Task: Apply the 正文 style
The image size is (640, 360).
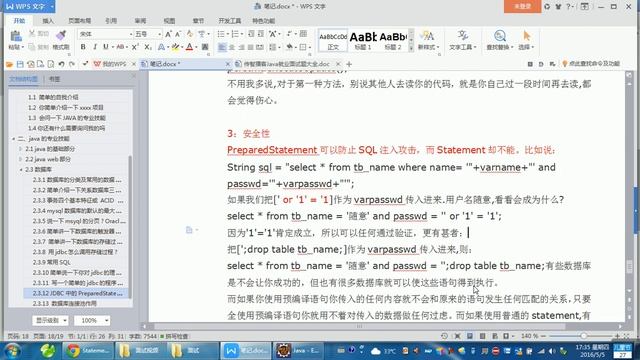Action: coord(333,40)
